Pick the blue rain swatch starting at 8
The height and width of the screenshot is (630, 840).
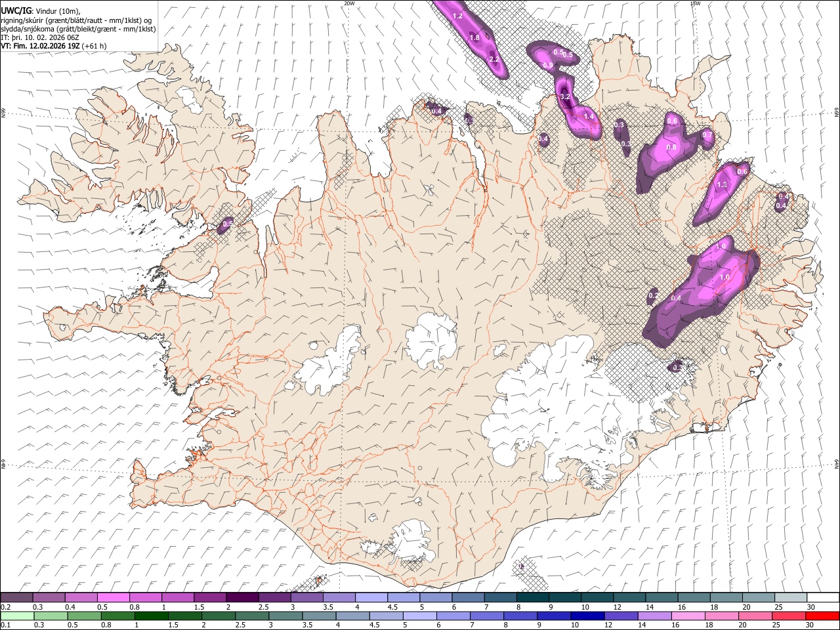520,616
